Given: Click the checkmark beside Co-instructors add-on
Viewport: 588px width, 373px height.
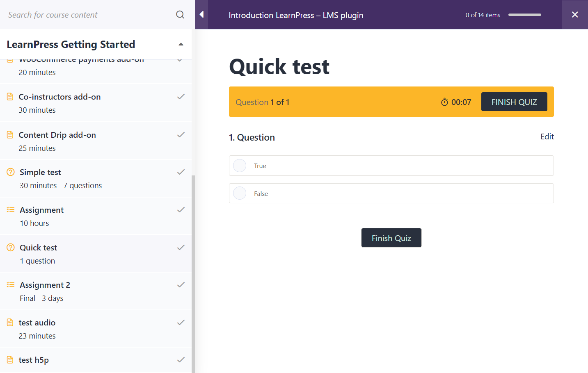Looking at the screenshot, I should pos(181,97).
